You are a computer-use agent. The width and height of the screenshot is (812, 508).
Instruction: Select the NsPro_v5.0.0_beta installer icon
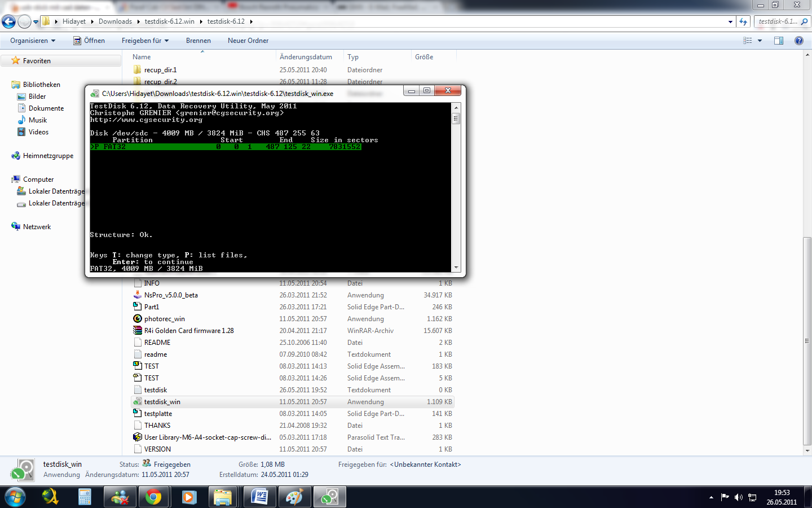[x=138, y=295]
